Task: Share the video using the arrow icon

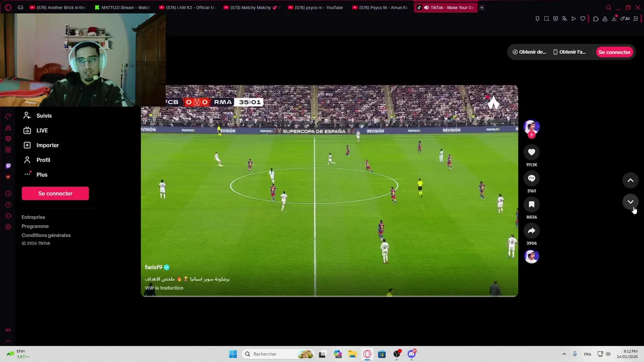Action: pyautogui.click(x=531, y=230)
